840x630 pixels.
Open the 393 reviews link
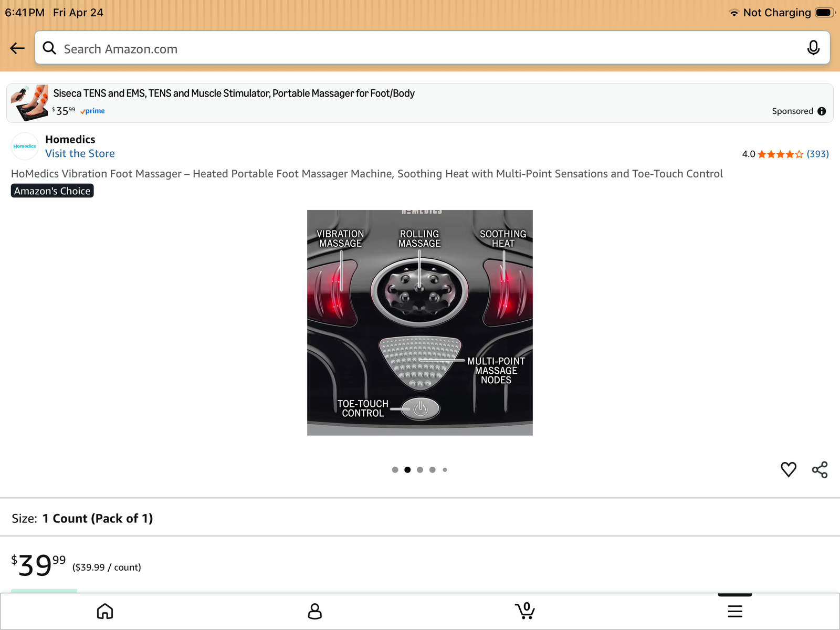tap(817, 154)
